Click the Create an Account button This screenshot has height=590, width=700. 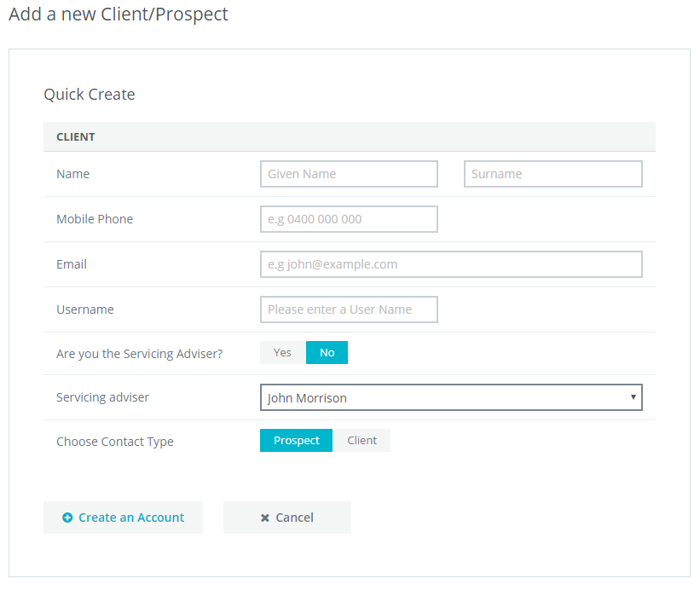click(123, 518)
